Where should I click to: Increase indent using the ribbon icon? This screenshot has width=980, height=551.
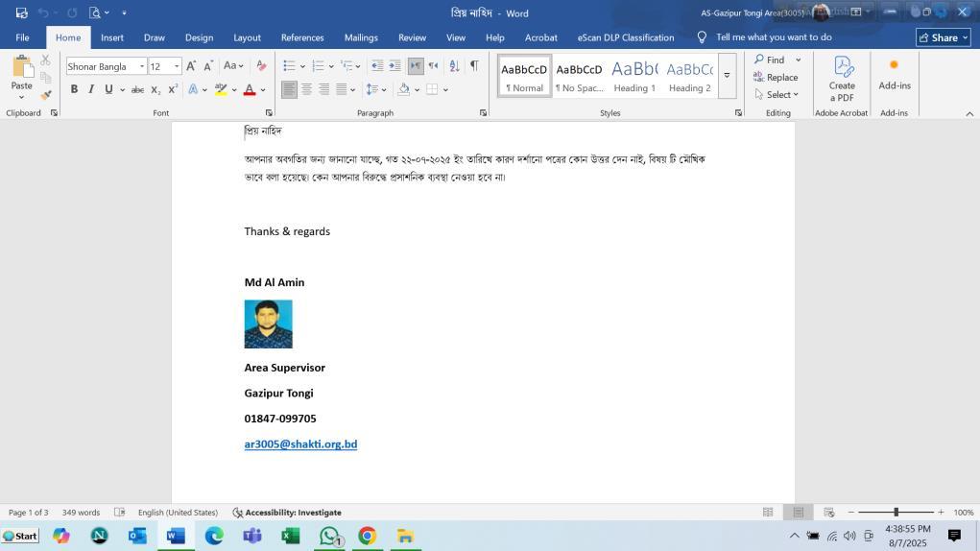point(394,66)
